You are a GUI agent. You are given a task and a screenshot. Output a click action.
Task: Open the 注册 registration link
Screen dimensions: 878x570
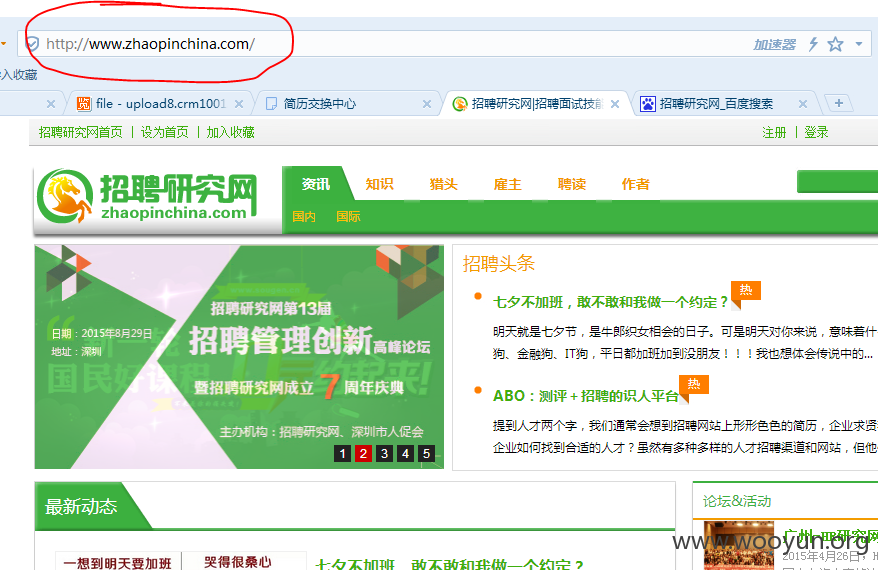tap(774, 132)
